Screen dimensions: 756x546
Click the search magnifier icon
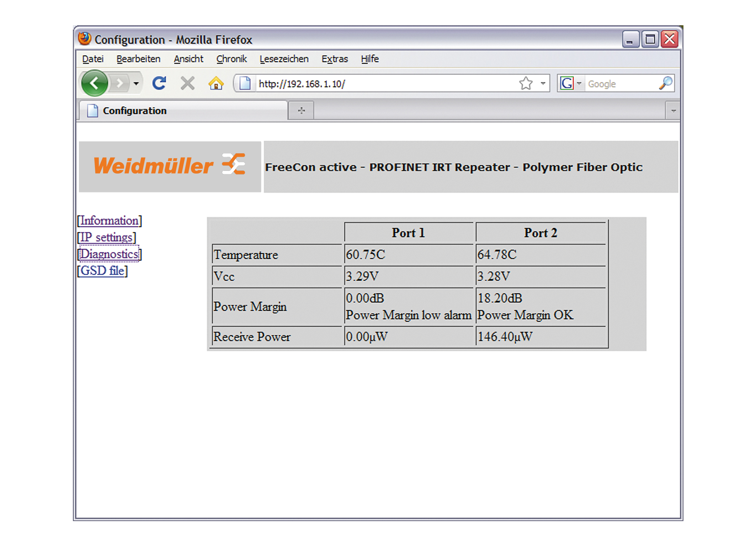[x=665, y=83]
